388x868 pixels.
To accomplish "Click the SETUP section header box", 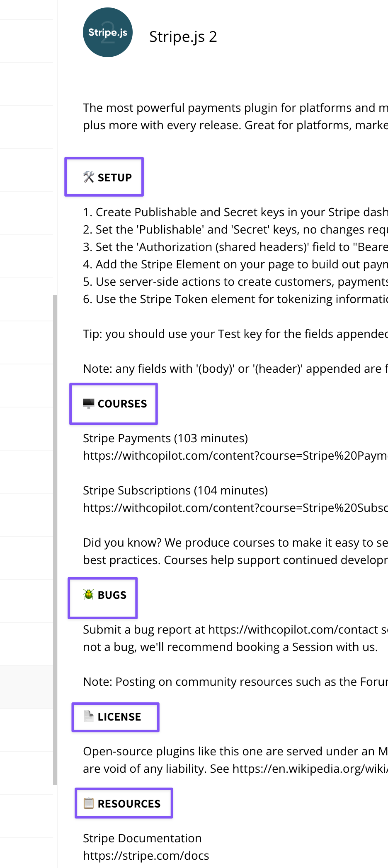I will click(104, 177).
